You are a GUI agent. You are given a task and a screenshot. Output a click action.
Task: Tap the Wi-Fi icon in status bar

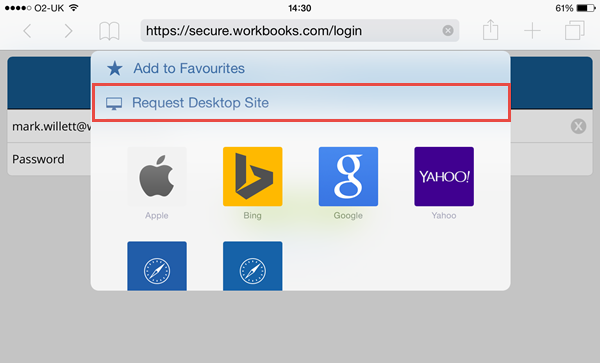coord(74,8)
